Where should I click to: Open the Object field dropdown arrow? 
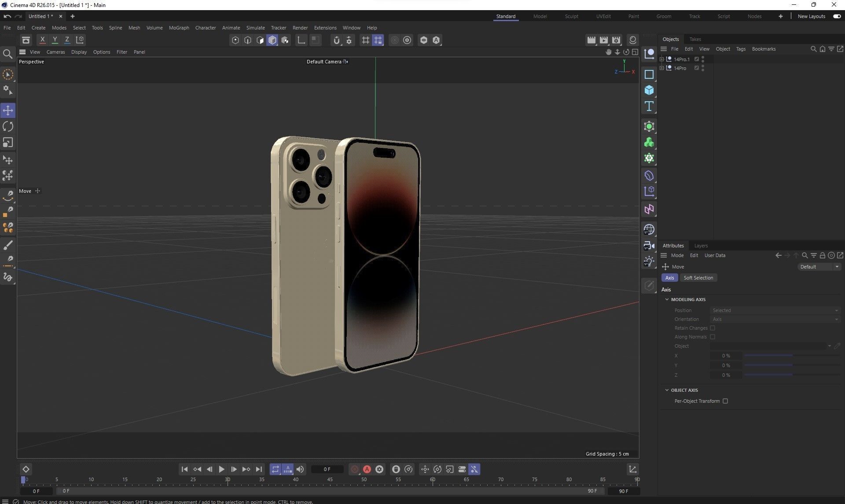point(829,346)
